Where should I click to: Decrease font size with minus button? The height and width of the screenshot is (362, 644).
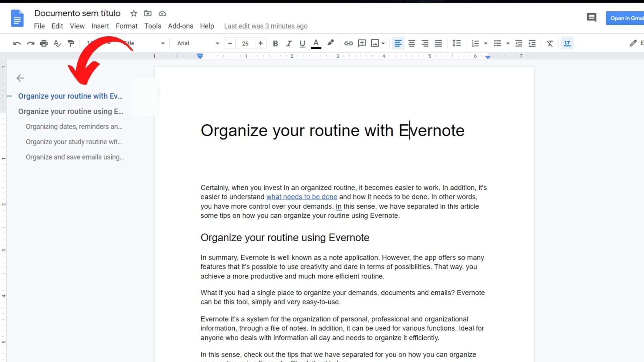click(x=230, y=43)
